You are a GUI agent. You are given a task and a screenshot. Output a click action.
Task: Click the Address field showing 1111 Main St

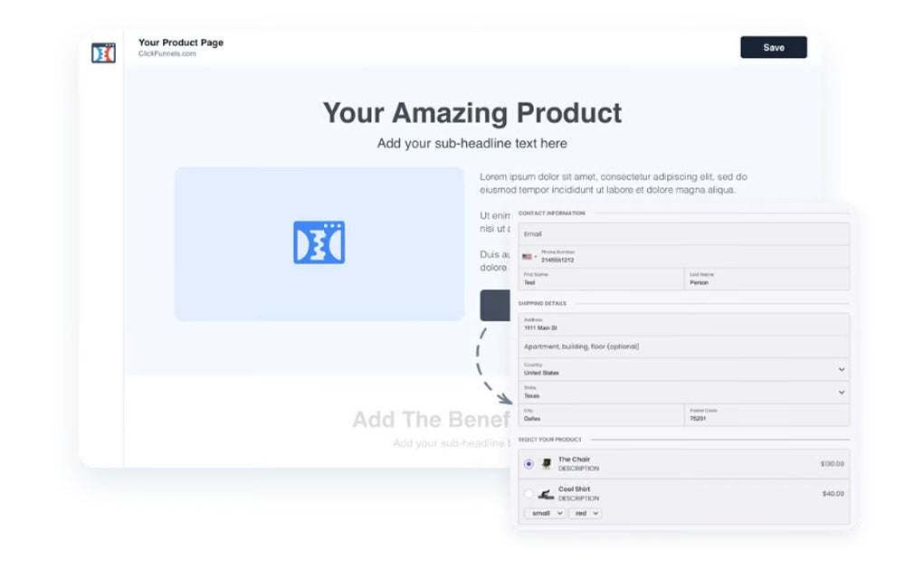[683, 324]
